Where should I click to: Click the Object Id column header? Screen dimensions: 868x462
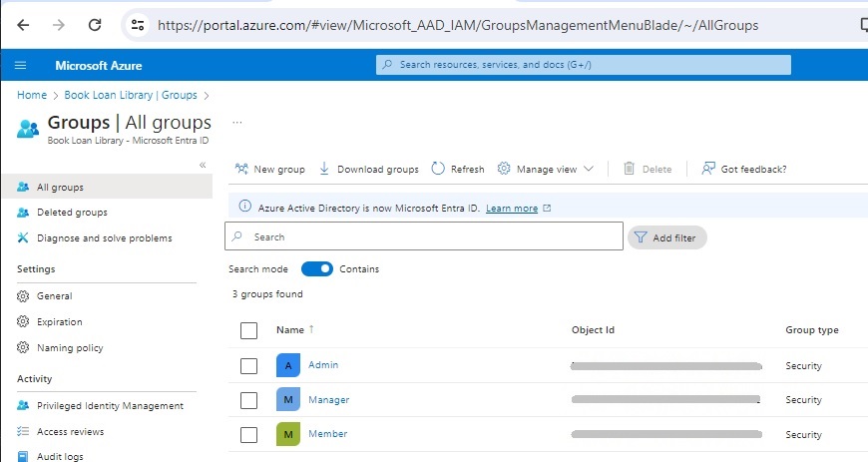tap(593, 329)
